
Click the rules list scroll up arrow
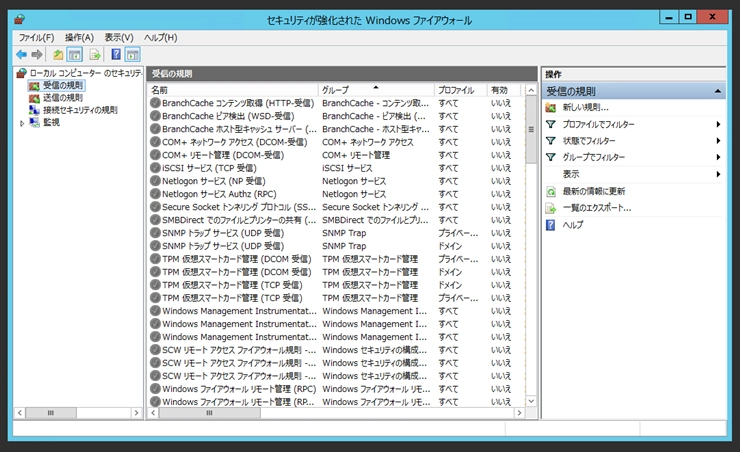(531, 90)
